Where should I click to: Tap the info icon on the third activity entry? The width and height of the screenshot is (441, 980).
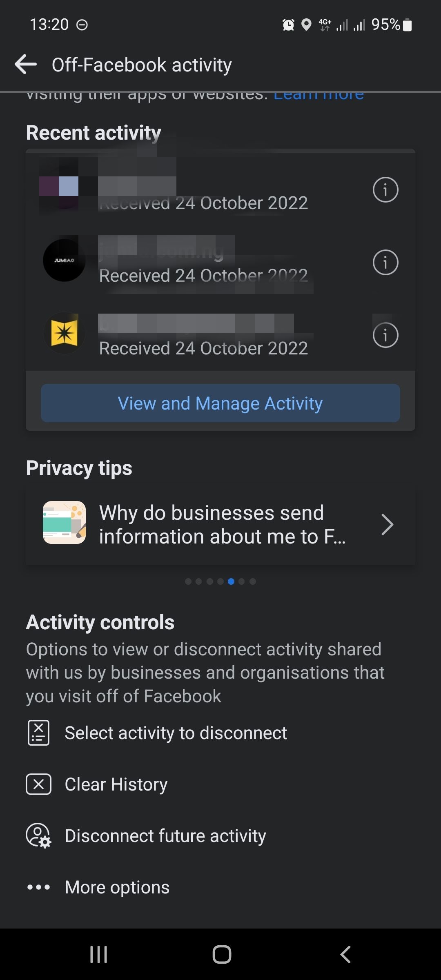point(385,335)
